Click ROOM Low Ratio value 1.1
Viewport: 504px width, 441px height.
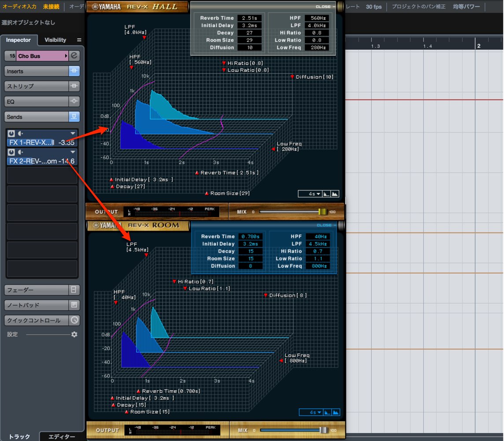pyautogui.click(x=318, y=258)
